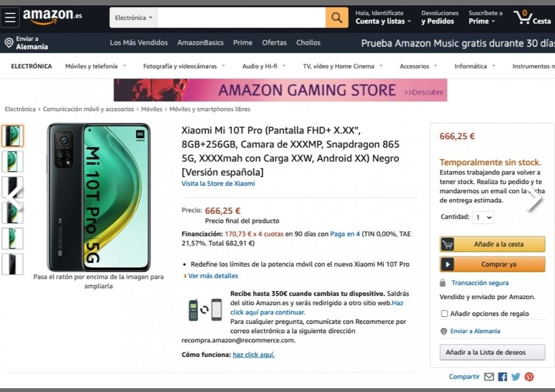This screenshot has height=392, width=555.
Task: Share product on Pinterest
Action: tap(529, 377)
